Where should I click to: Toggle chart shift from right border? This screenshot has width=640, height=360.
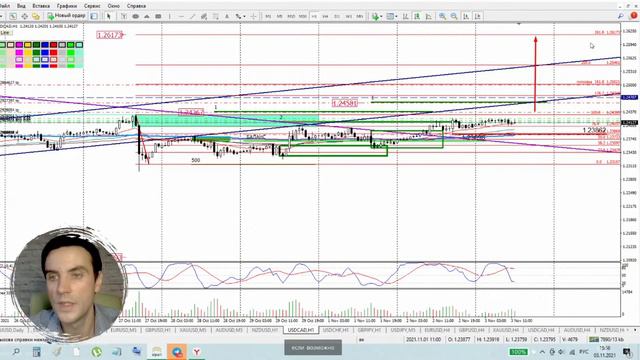478,16
